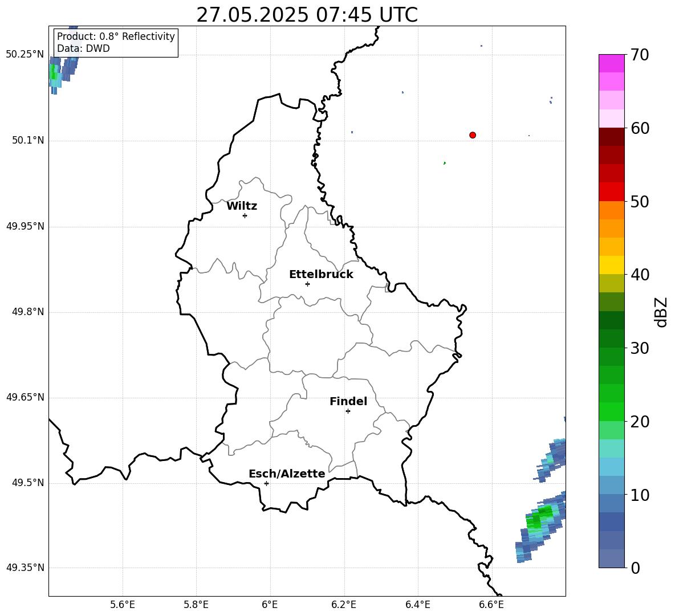The width and height of the screenshot is (675, 616).
Task: Select the Wiltz city label
Action: (242, 206)
